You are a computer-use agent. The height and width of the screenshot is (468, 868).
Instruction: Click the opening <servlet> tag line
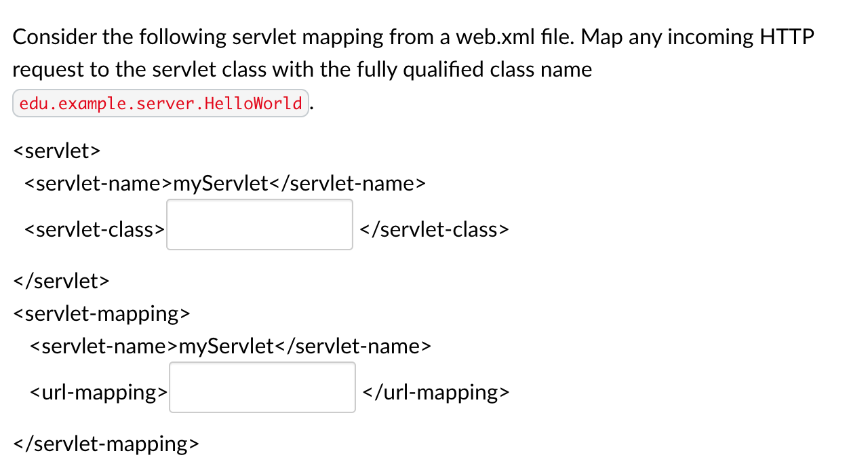[57, 151]
